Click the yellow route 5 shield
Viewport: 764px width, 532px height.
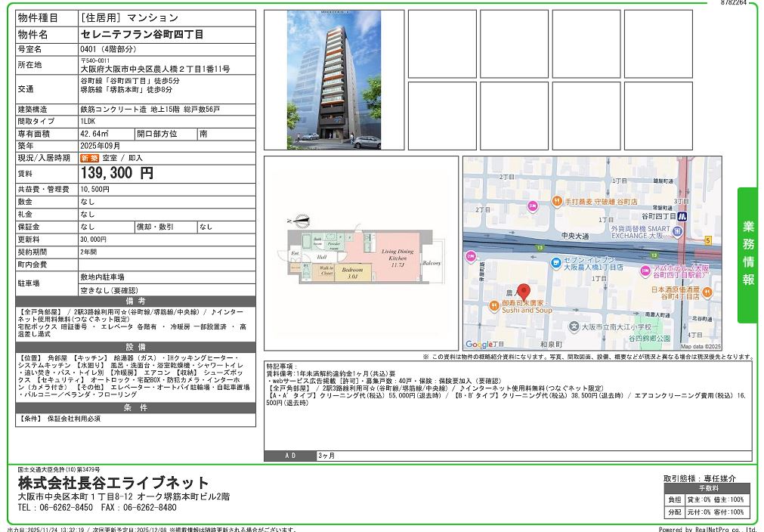click(707, 240)
